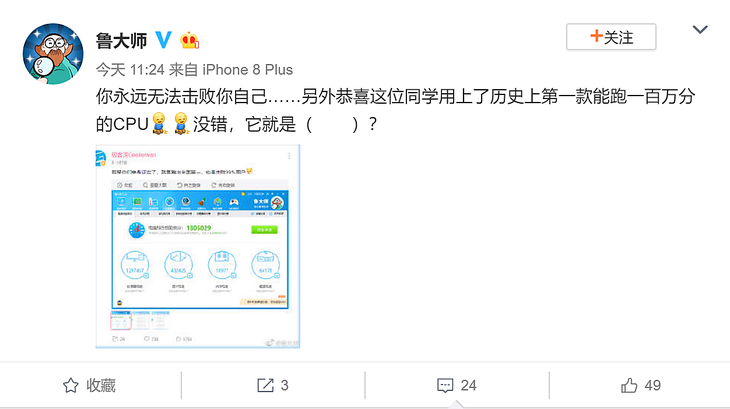The width and height of the screenshot is (730, 409).
Task: Open the 鲁大师 username link
Action: [x=122, y=41]
